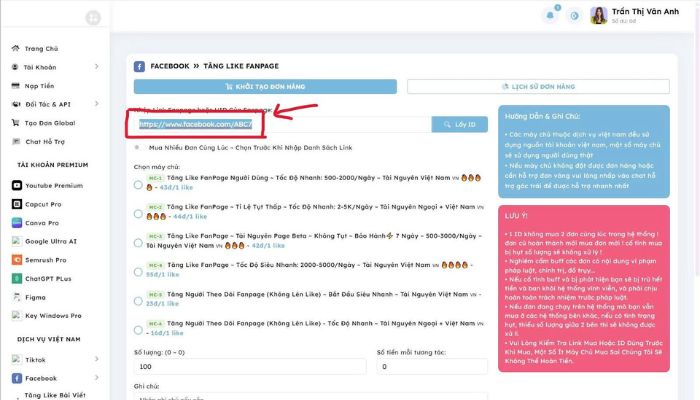Viewport: 700px width, 400px height.
Task: Click the Facebook logo in breadcrumb header
Action: 139,67
